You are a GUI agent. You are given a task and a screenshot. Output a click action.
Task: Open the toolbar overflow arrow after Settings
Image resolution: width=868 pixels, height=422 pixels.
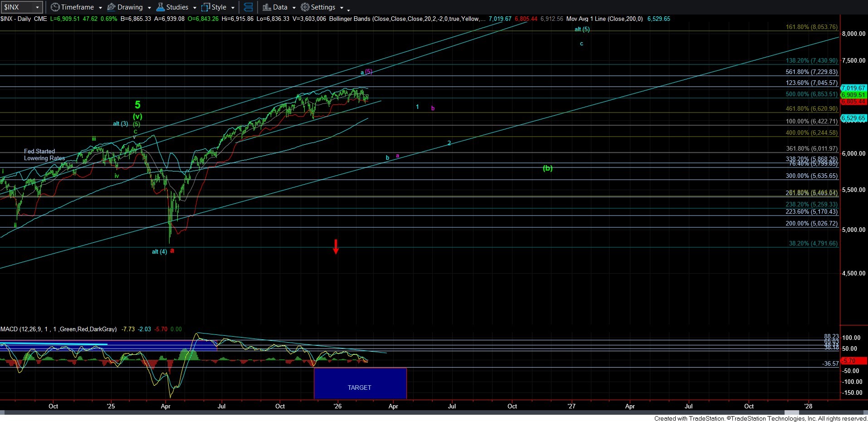tap(348, 9)
